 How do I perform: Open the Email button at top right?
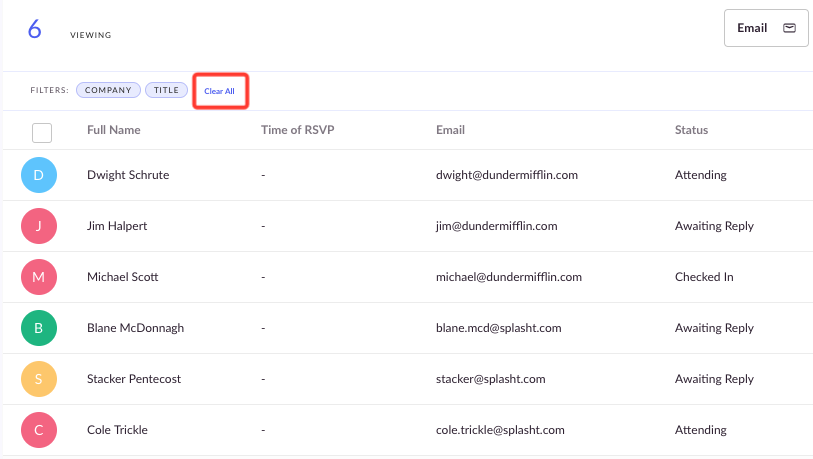tap(766, 28)
